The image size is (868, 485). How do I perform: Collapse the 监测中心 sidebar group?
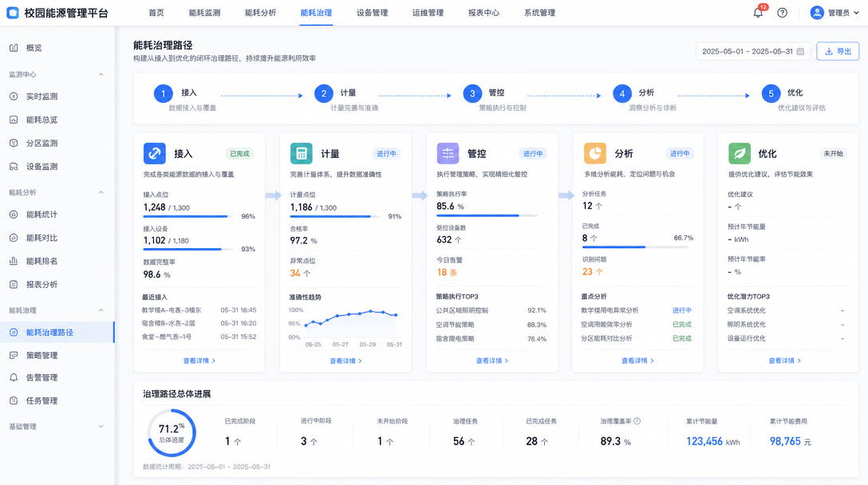pyautogui.click(x=101, y=74)
